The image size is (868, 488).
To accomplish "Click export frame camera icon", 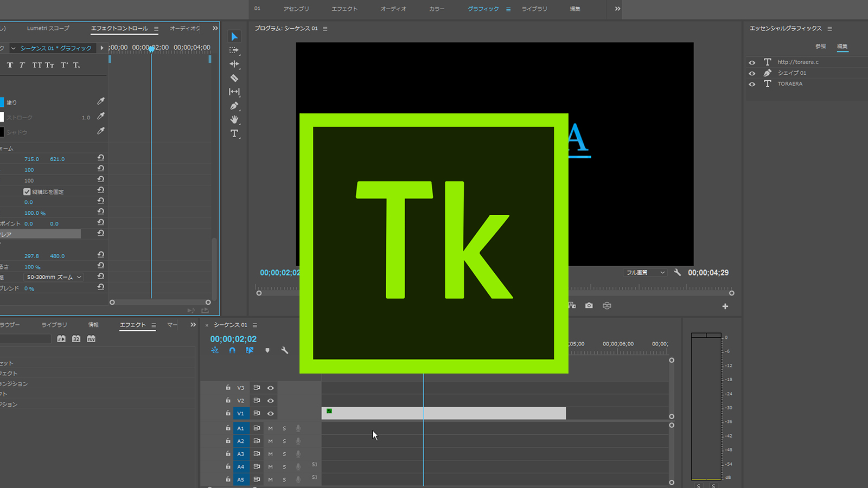I will pyautogui.click(x=589, y=306).
